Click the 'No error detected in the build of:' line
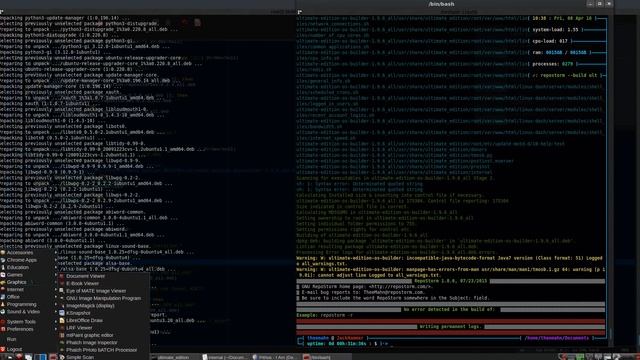Viewport: 640px width, 360px height. coord(449,309)
